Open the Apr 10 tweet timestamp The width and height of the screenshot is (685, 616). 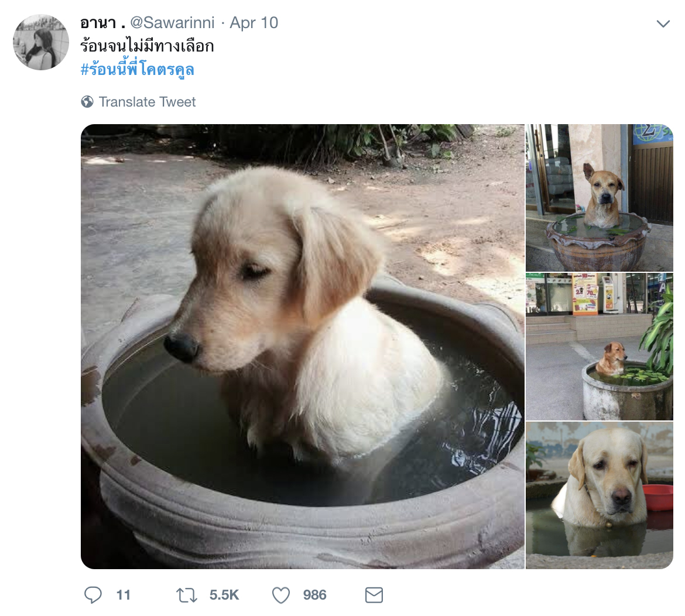click(254, 23)
